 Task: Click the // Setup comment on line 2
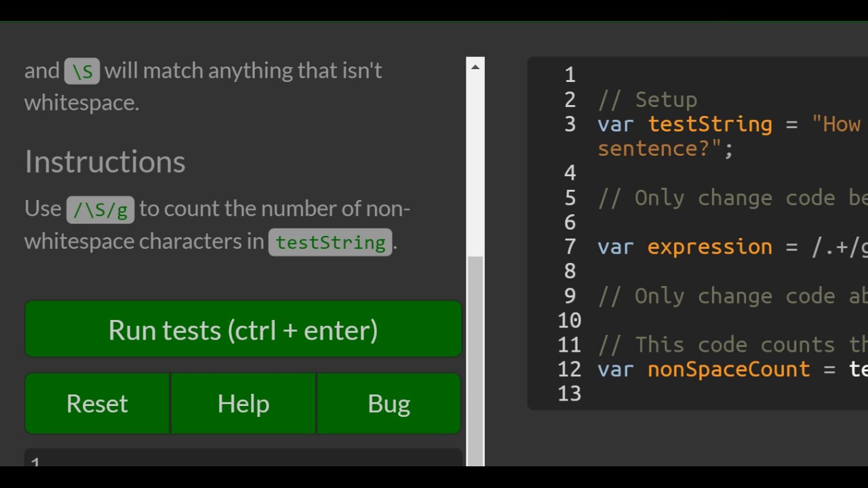(648, 100)
